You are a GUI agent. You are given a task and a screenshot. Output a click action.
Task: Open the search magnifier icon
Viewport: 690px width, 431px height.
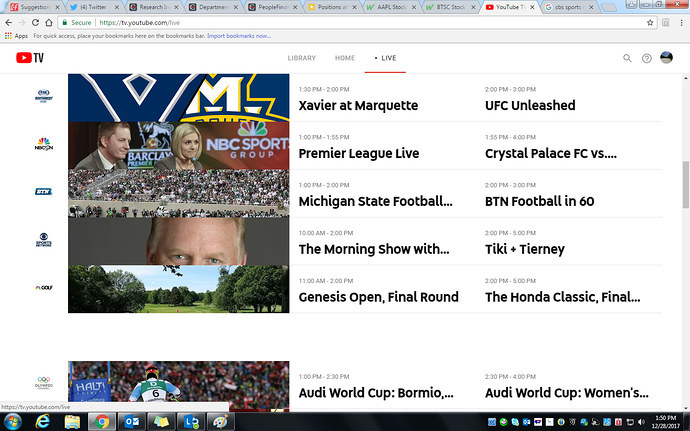627,58
